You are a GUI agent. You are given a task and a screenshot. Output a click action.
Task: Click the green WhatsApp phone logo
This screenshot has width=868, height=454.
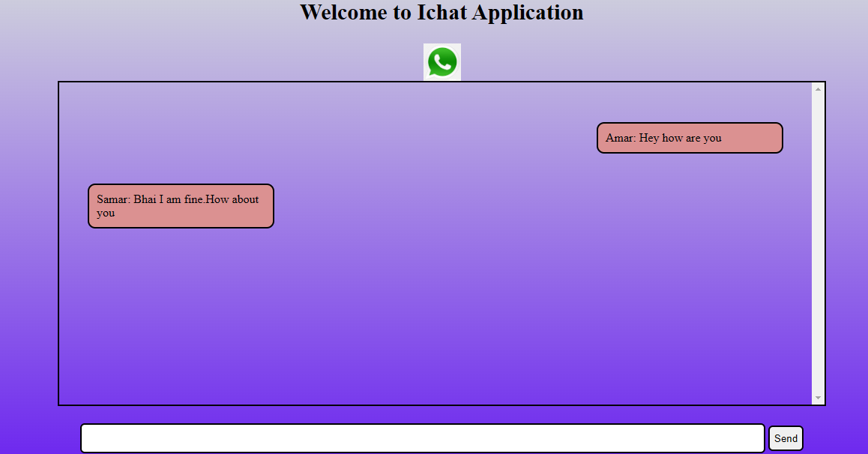(x=442, y=62)
